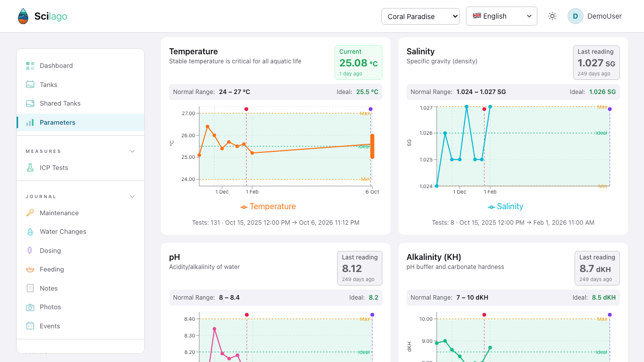Click the Salinity card title
Viewport: 644px width, 362px height.
(421, 51)
